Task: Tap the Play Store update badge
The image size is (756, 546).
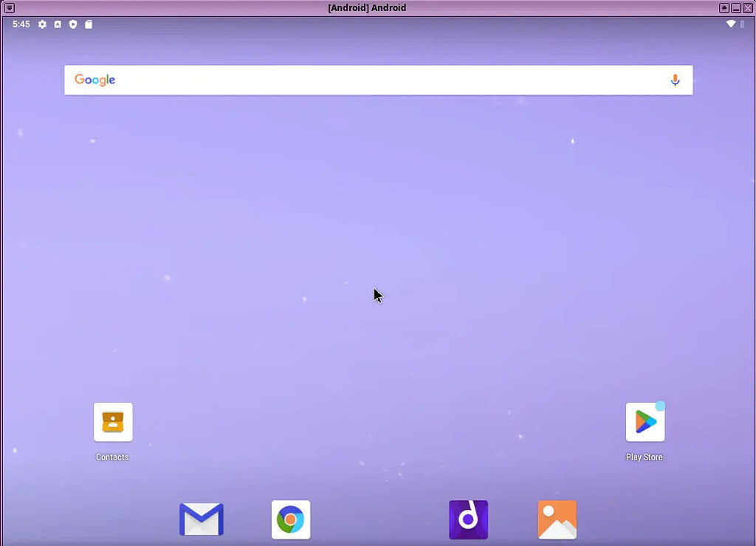Action: pyautogui.click(x=658, y=406)
